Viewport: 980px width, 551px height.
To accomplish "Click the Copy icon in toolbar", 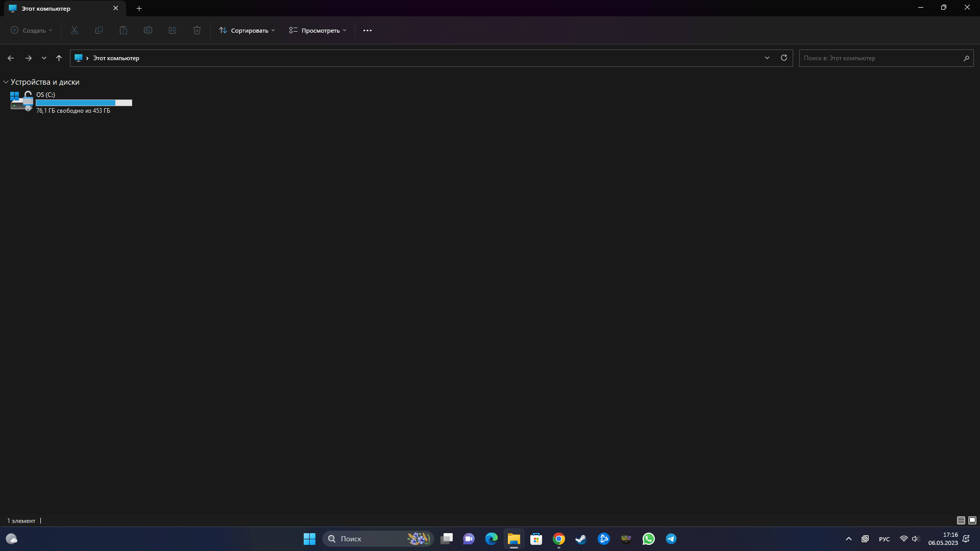I will point(99,30).
